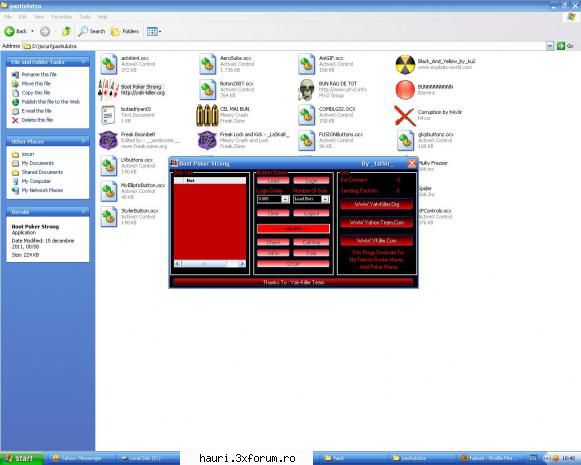Image resolution: width=581 pixels, height=465 pixels.
Task: Open the File menu
Action: pos(7,17)
